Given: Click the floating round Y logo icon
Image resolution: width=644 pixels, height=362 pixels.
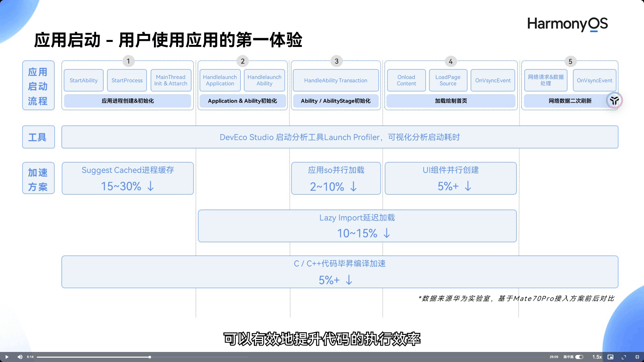Looking at the screenshot, I should [x=614, y=100].
